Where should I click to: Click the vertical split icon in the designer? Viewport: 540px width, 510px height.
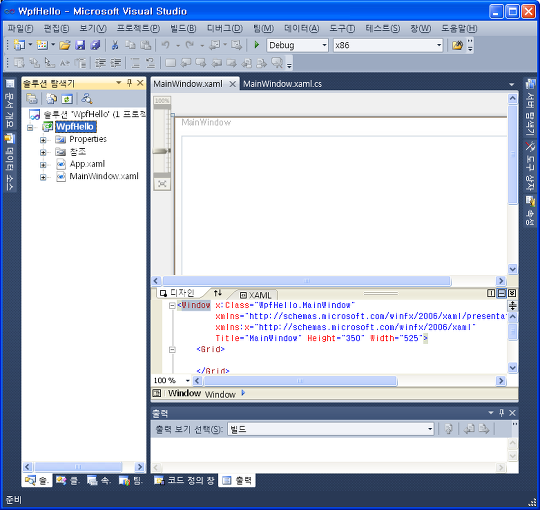[x=491, y=293]
